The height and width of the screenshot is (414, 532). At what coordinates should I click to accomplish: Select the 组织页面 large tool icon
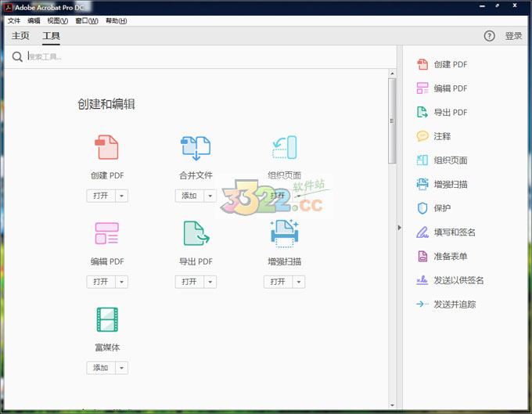(x=284, y=147)
